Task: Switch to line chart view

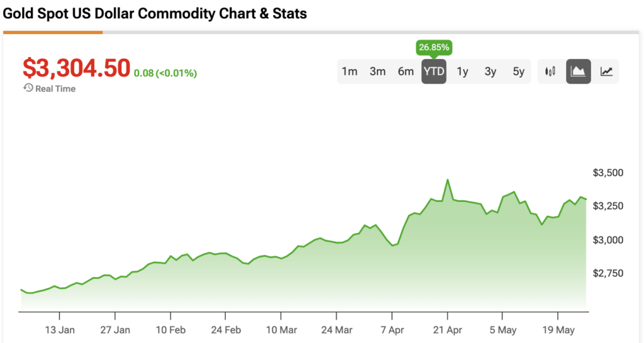Action: (x=606, y=71)
